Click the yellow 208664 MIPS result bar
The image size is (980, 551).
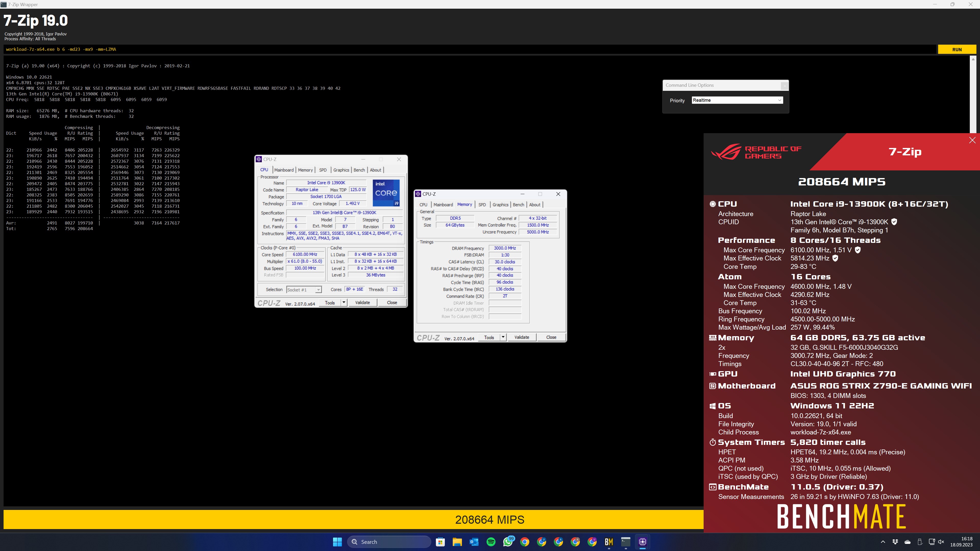pyautogui.click(x=353, y=519)
